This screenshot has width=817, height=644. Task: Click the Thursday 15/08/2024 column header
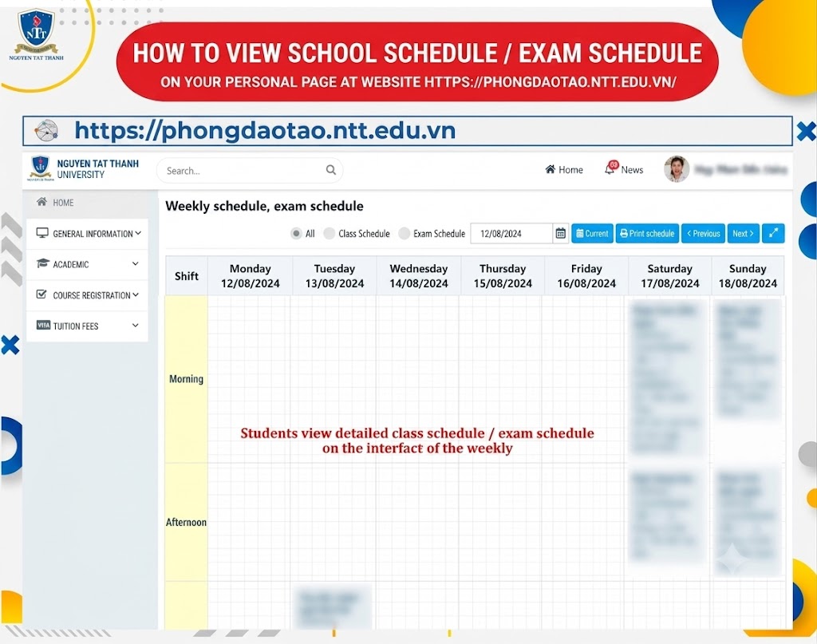tap(503, 276)
